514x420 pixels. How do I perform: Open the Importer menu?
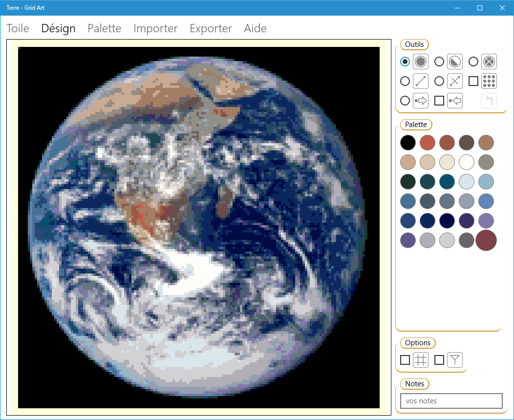pyautogui.click(x=155, y=28)
